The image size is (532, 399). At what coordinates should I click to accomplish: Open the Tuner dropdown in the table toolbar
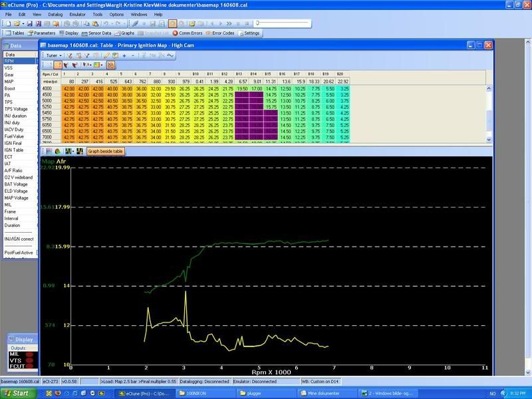pos(54,55)
